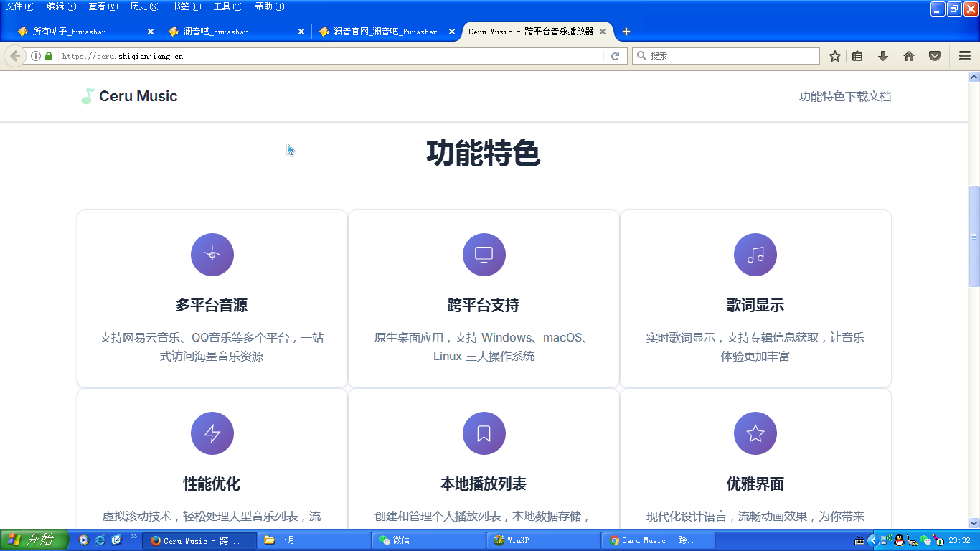
Task: Click the Pocket save icon
Action: click(x=935, y=56)
